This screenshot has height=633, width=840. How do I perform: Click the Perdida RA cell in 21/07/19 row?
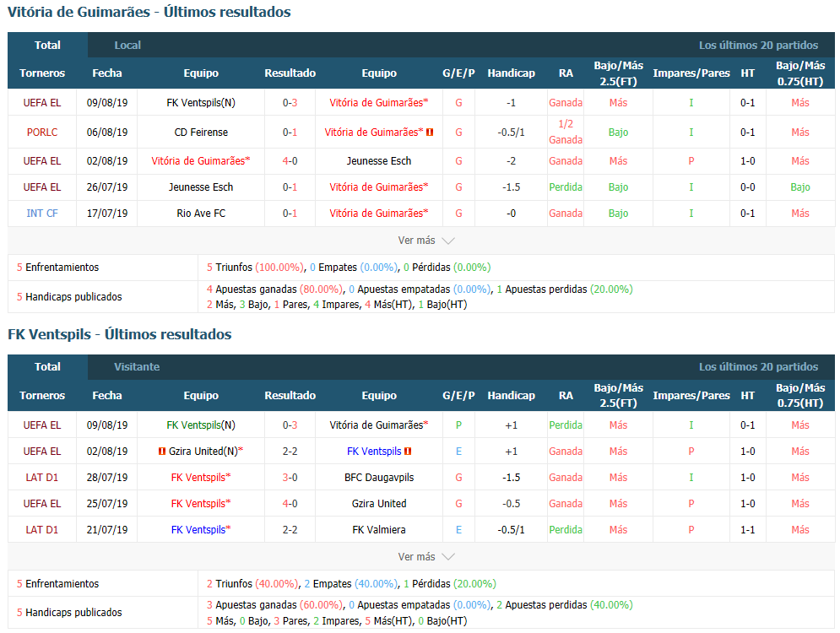(x=566, y=530)
